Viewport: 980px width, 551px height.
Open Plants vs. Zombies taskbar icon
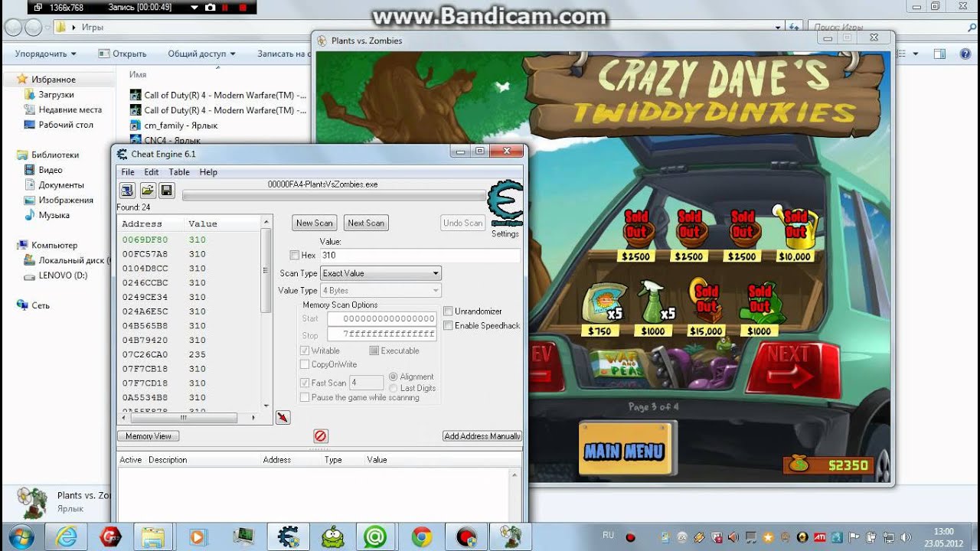click(510, 536)
